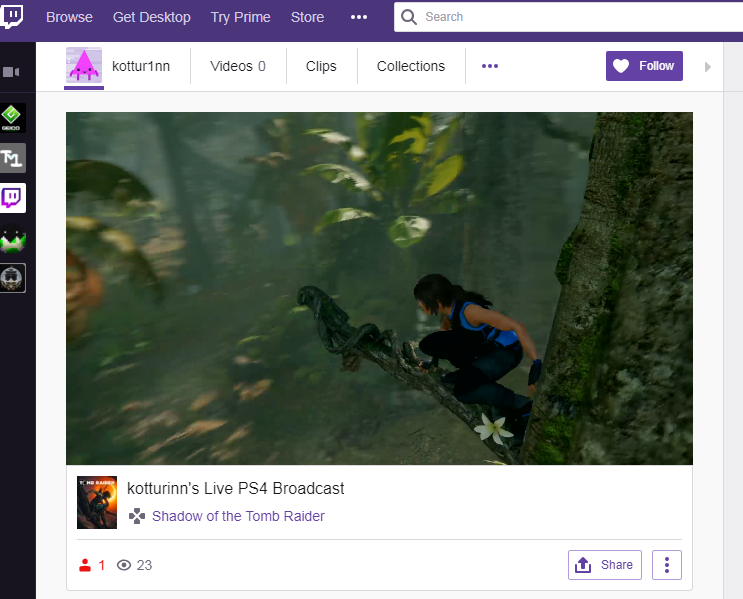Click the Twitch logo home icon
This screenshot has width=743, height=599.
tap(12, 16)
